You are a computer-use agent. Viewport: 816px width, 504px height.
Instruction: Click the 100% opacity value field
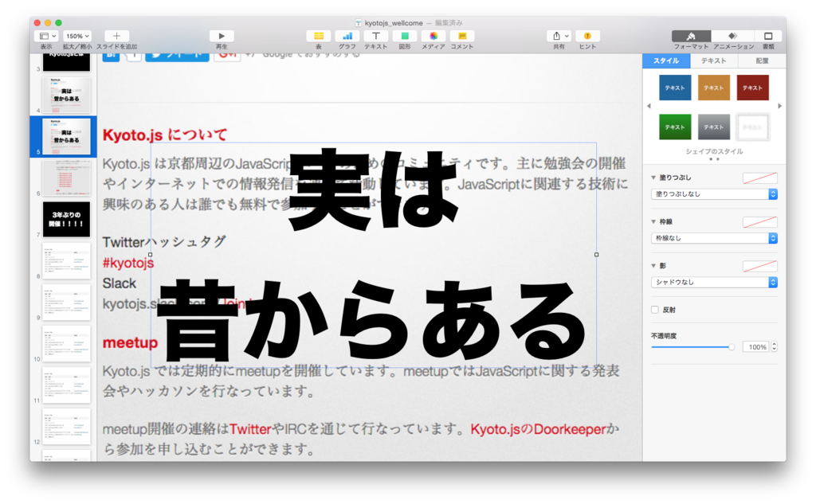(755, 347)
